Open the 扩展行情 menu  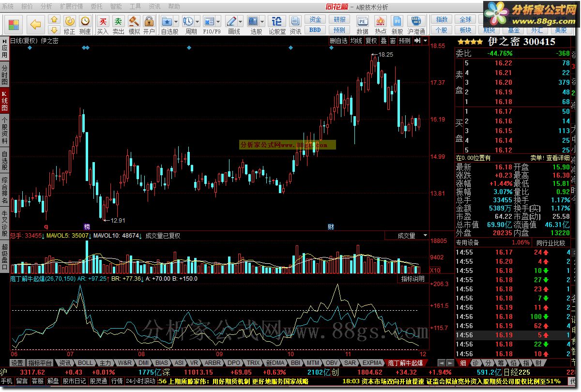71,7
